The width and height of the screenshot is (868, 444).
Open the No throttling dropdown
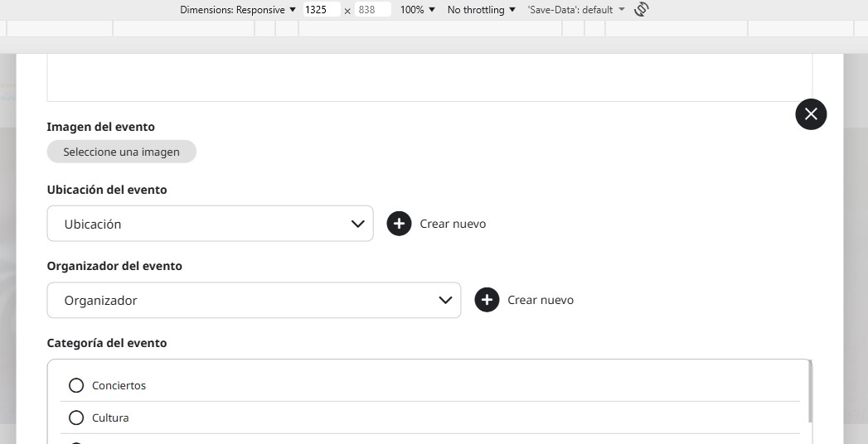point(481,10)
